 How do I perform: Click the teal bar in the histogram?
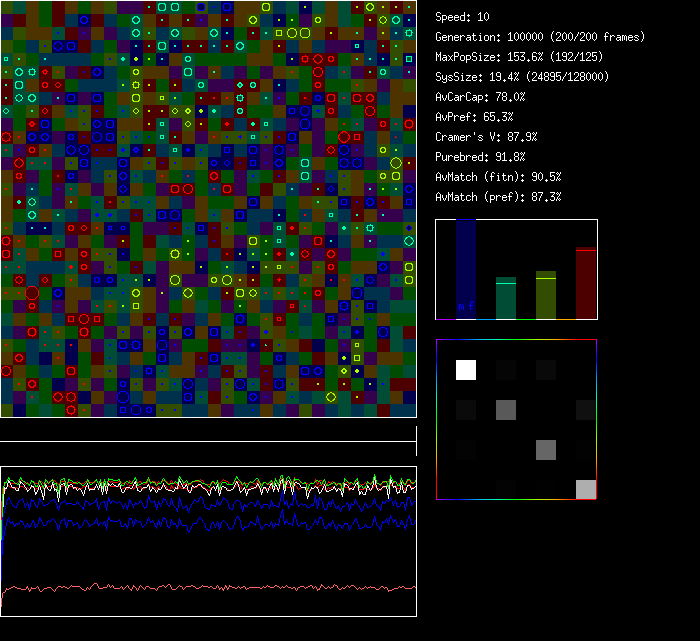pyautogui.click(x=506, y=299)
